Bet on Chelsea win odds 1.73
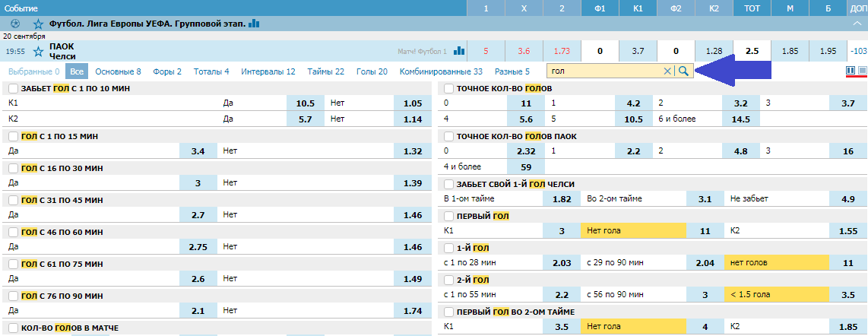Screen dimensions: 868x336 [x=562, y=51]
